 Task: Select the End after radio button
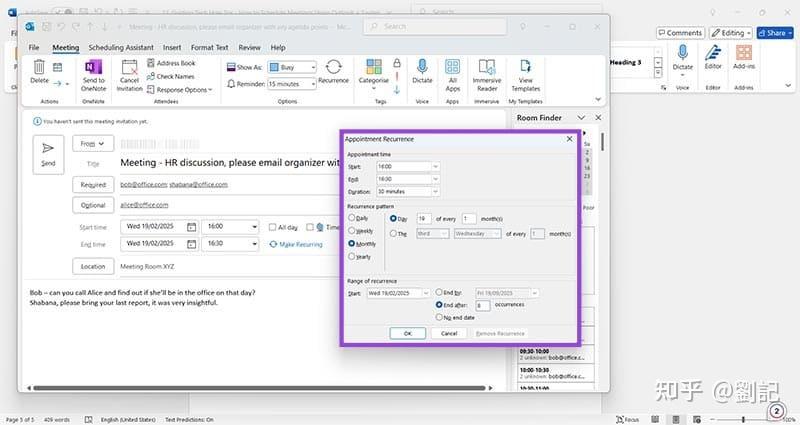439,305
